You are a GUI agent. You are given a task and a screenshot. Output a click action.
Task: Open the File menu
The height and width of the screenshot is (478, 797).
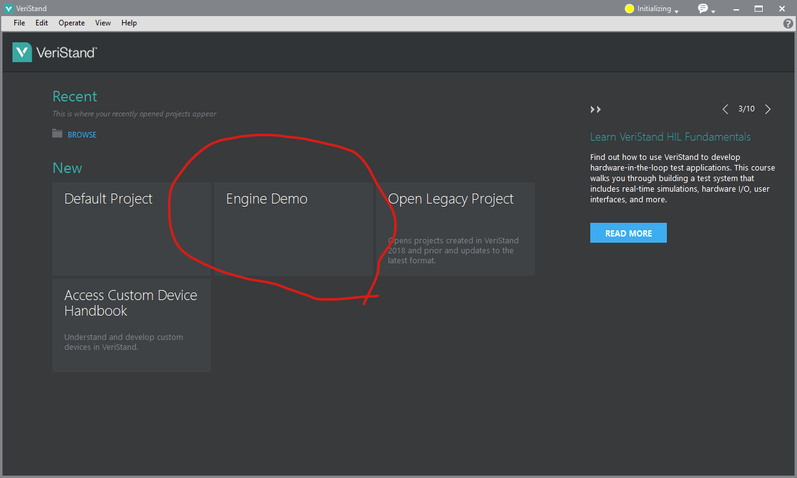tap(19, 23)
